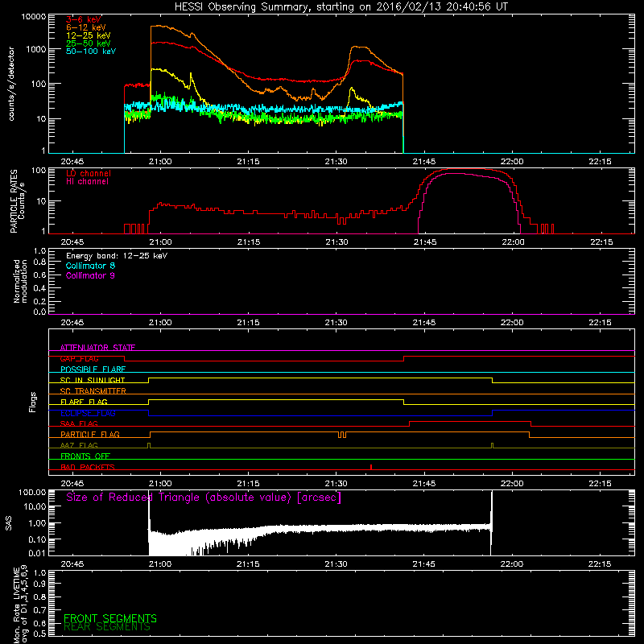Select the 'Collimator 8' legend label
The image size is (644, 644).
[90, 266]
